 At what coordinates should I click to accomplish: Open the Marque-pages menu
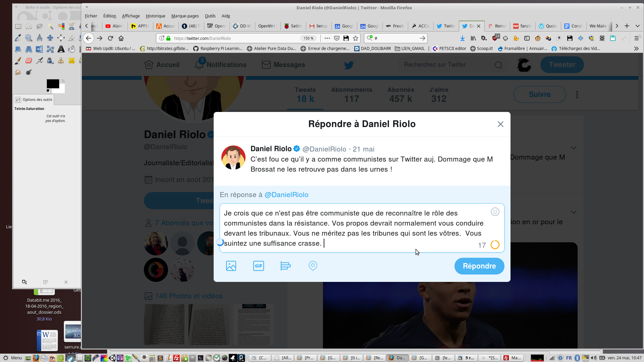click(185, 16)
